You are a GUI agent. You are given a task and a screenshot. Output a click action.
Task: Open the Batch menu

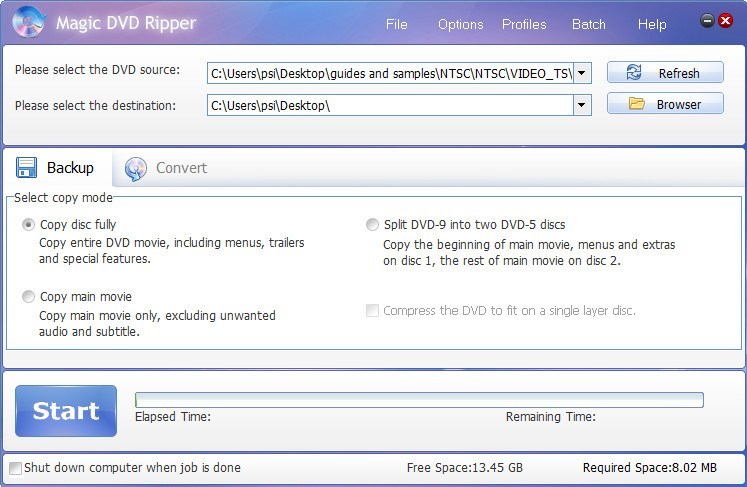589,24
